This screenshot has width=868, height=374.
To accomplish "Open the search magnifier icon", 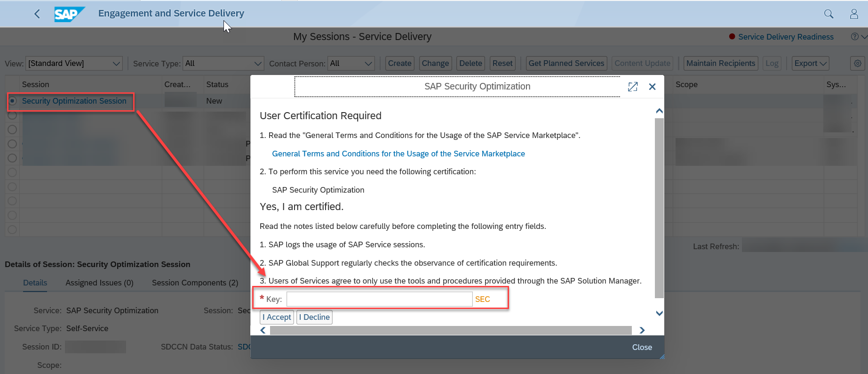I will 829,14.
